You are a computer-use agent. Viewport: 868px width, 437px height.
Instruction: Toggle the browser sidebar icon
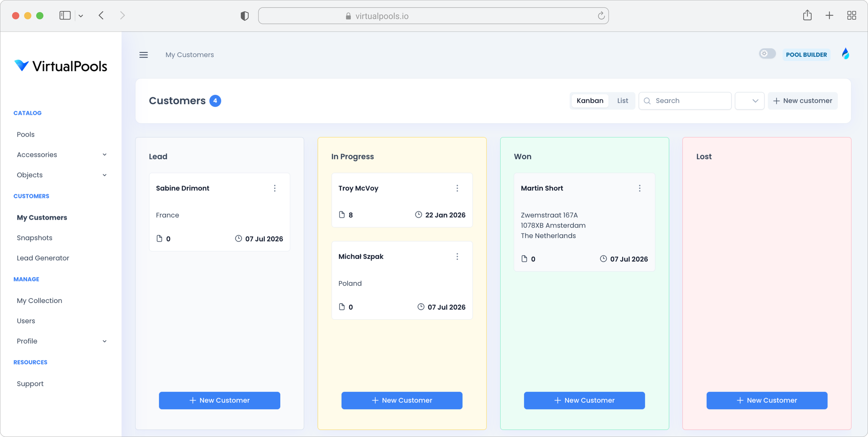(65, 16)
